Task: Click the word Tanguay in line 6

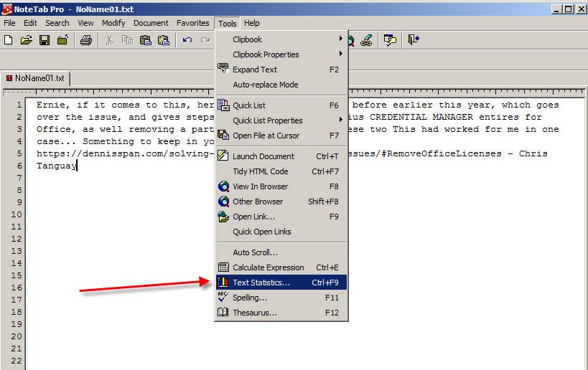Action: 57,166
